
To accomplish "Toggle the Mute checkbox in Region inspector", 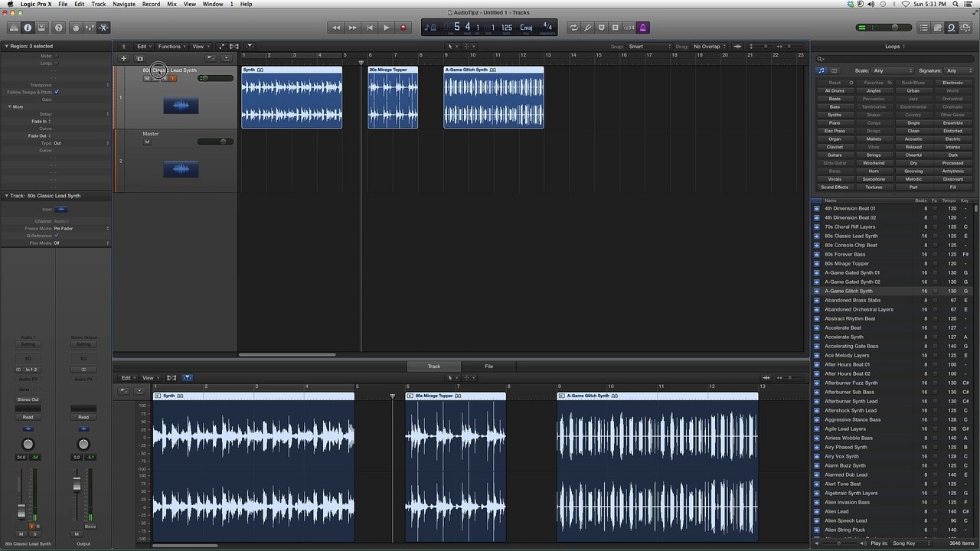I will click(x=56, y=56).
